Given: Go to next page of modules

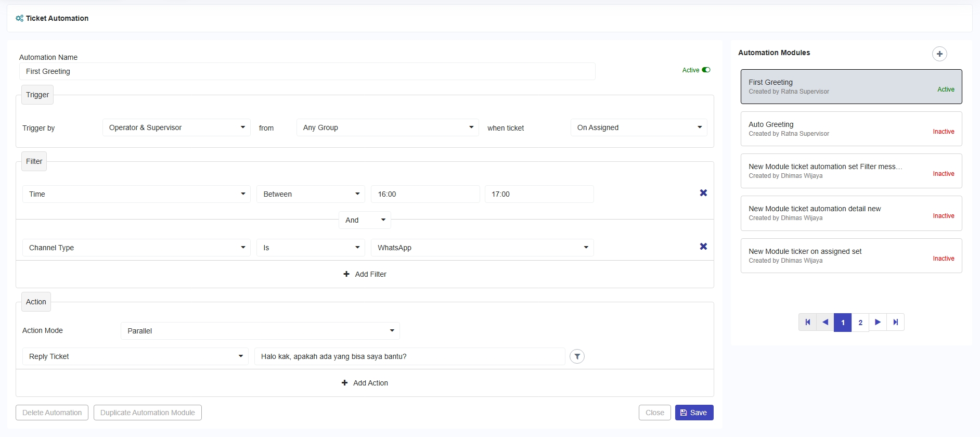Looking at the screenshot, I should click(x=878, y=323).
